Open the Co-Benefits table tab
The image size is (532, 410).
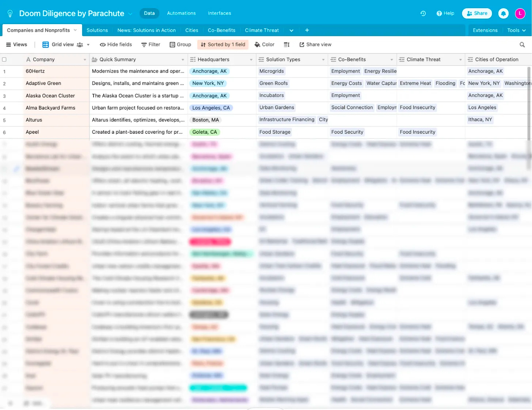click(x=221, y=30)
